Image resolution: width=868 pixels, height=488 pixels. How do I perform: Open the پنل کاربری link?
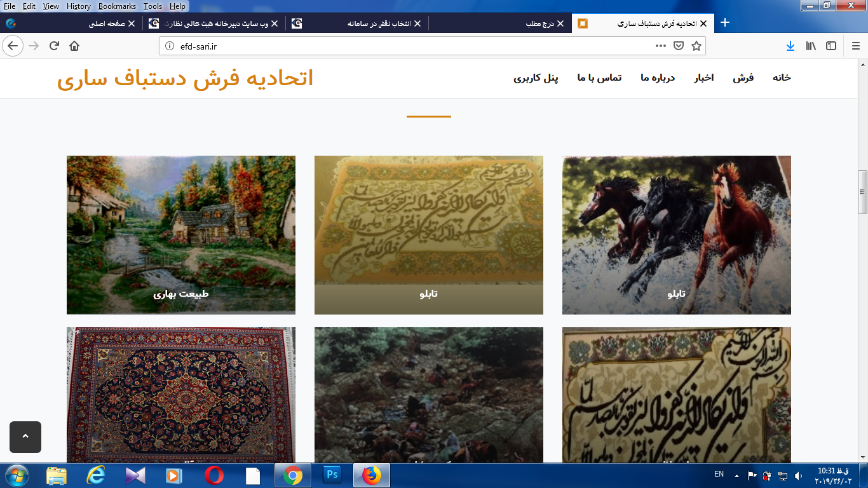click(x=536, y=78)
